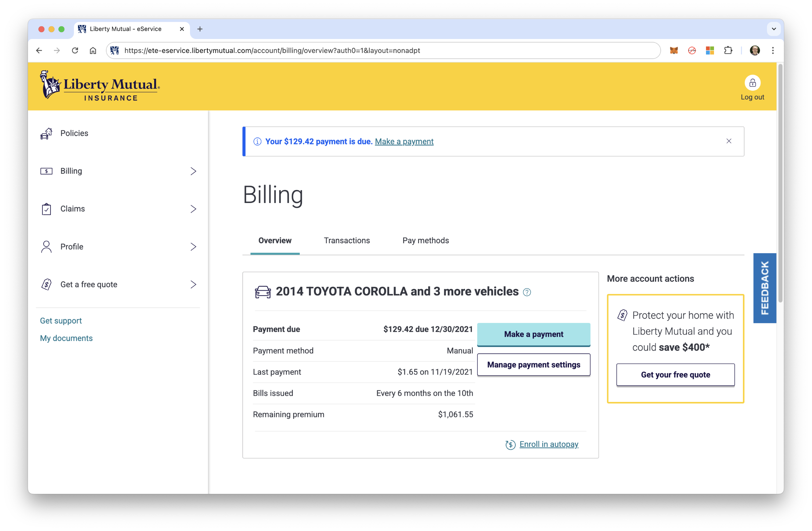This screenshot has width=812, height=531.
Task: Open the My documents link
Action: tap(66, 338)
